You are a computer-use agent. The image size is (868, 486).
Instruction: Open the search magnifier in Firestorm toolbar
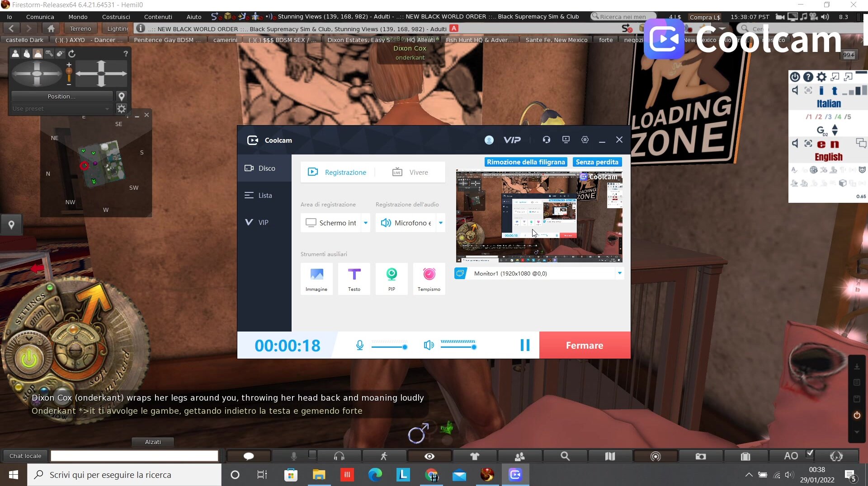click(x=565, y=456)
